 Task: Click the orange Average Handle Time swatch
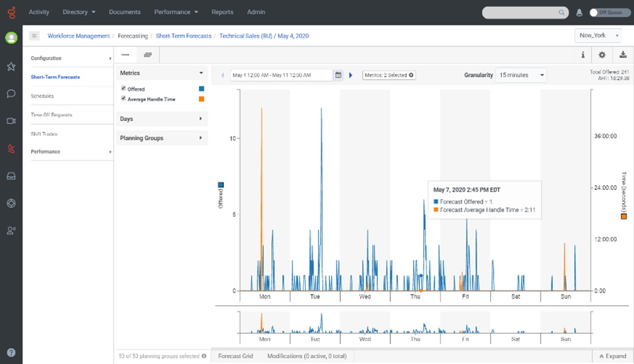tap(201, 99)
